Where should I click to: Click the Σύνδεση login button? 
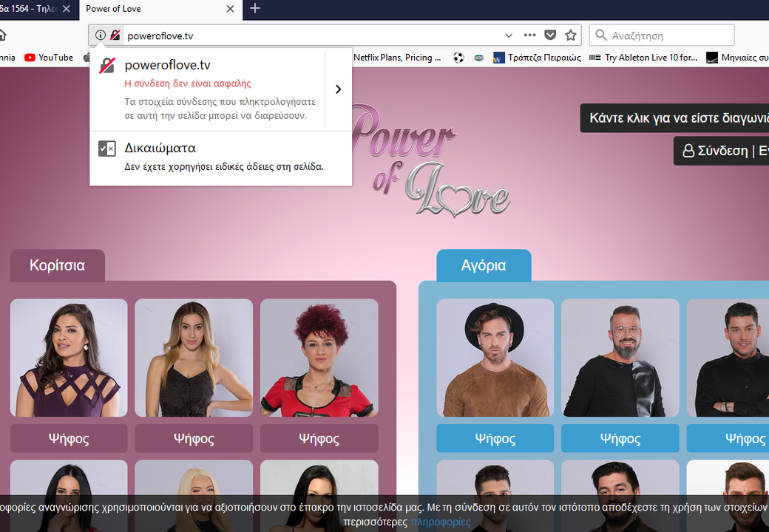(x=723, y=151)
